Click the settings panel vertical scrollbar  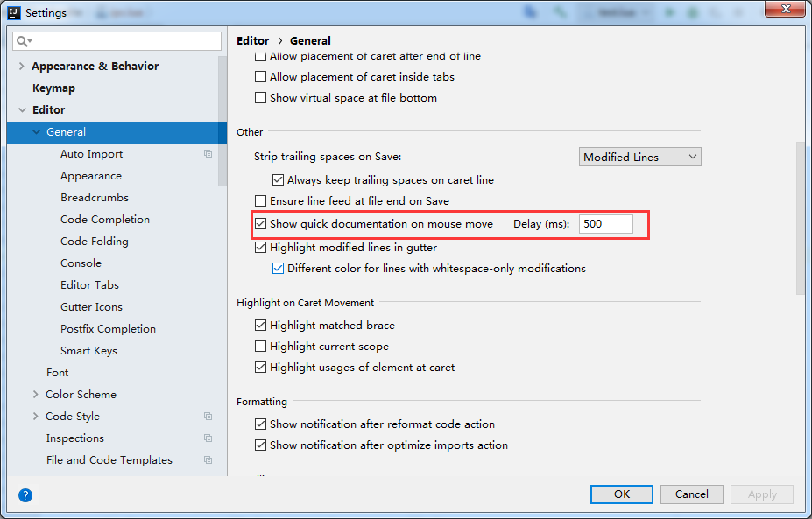tap(800, 219)
